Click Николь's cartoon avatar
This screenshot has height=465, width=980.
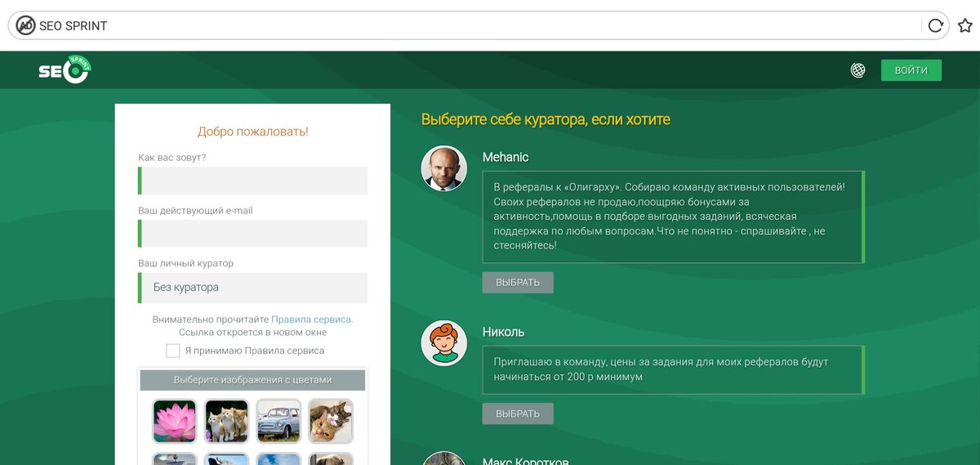(x=443, y=343)
